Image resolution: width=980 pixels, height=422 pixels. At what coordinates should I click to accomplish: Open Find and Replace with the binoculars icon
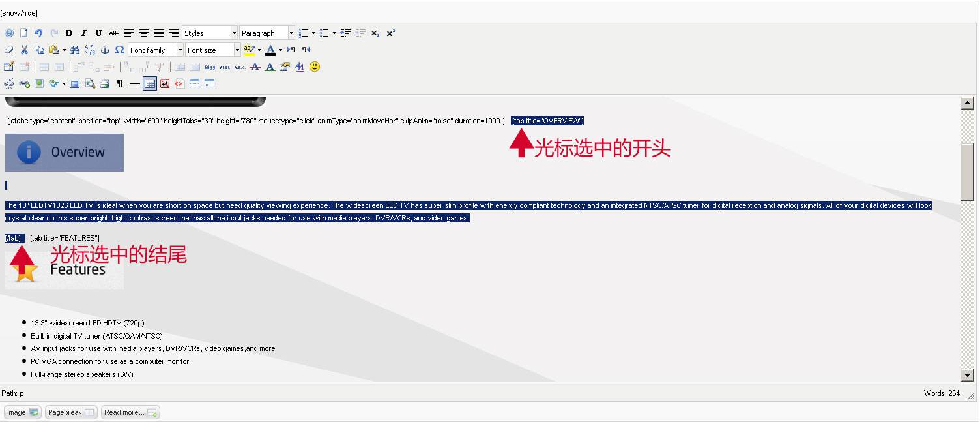click(x=75, y=50)
